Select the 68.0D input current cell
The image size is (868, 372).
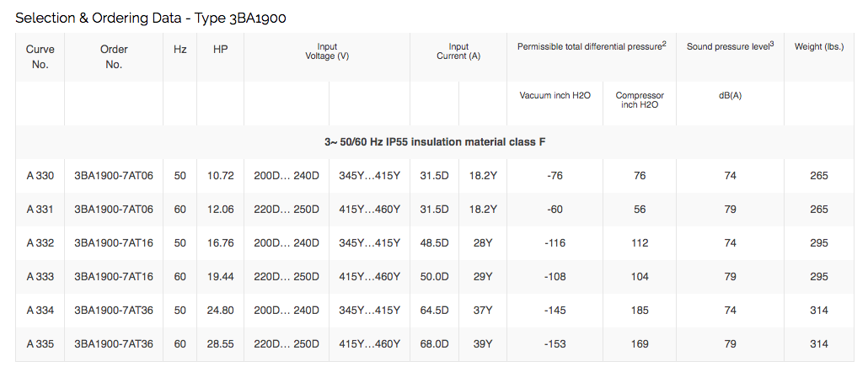pyautogui.click(x=435, y=344)
